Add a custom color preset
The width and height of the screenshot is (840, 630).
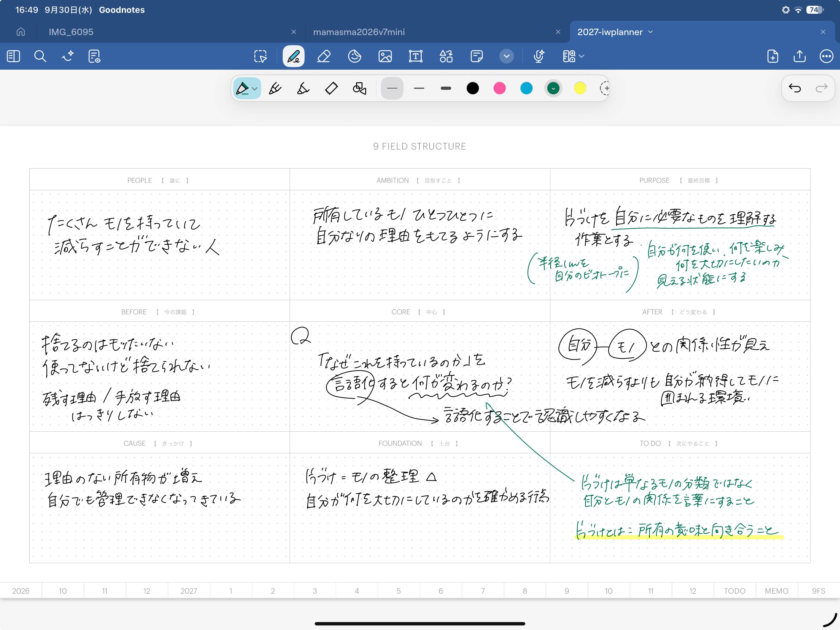(605, 89)
